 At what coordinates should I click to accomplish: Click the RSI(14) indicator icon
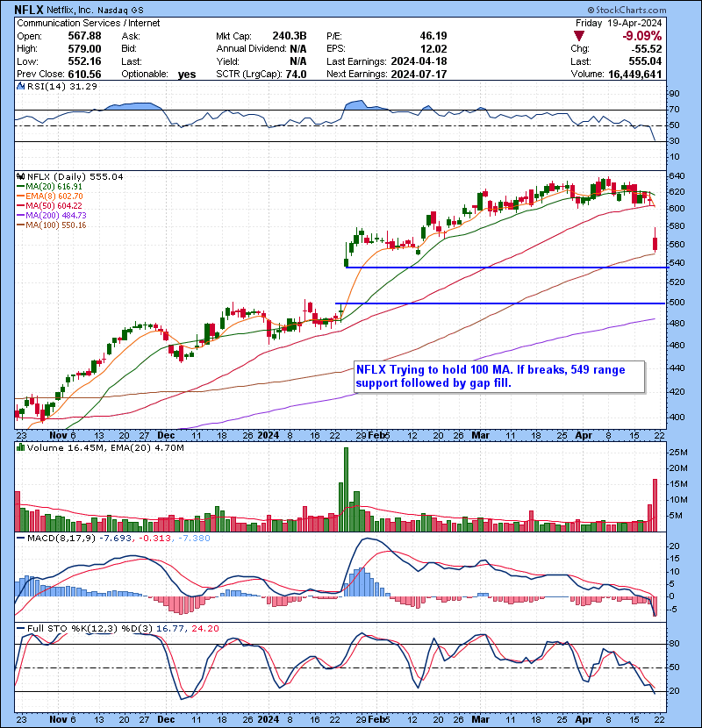coord(21,86)
